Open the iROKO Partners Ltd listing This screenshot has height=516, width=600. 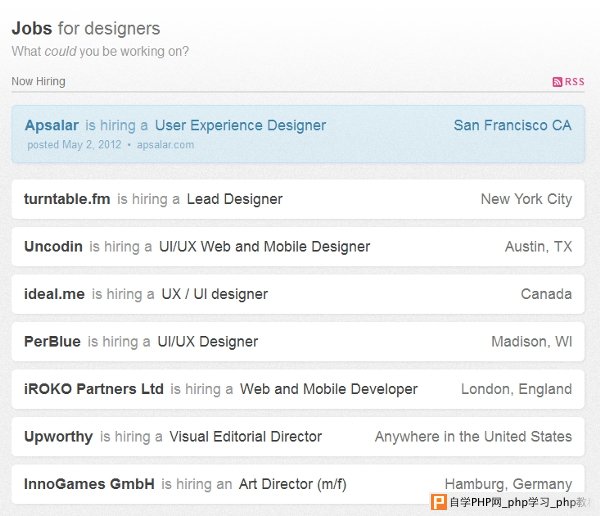point(94,389)
